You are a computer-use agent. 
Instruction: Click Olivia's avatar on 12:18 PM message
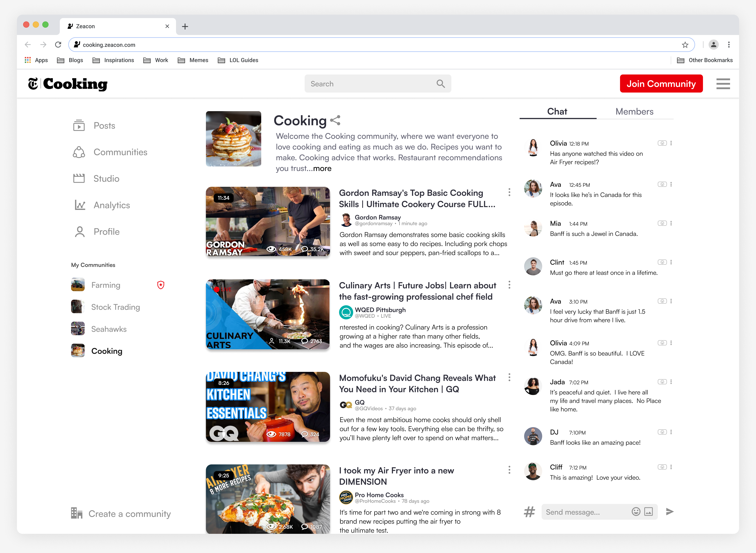[x=533, y=148]
